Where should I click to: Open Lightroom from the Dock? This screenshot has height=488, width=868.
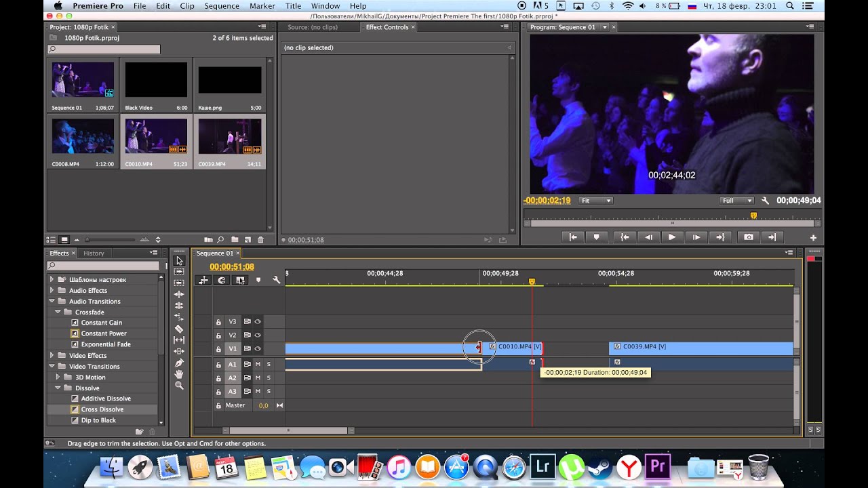pos(542,467)
